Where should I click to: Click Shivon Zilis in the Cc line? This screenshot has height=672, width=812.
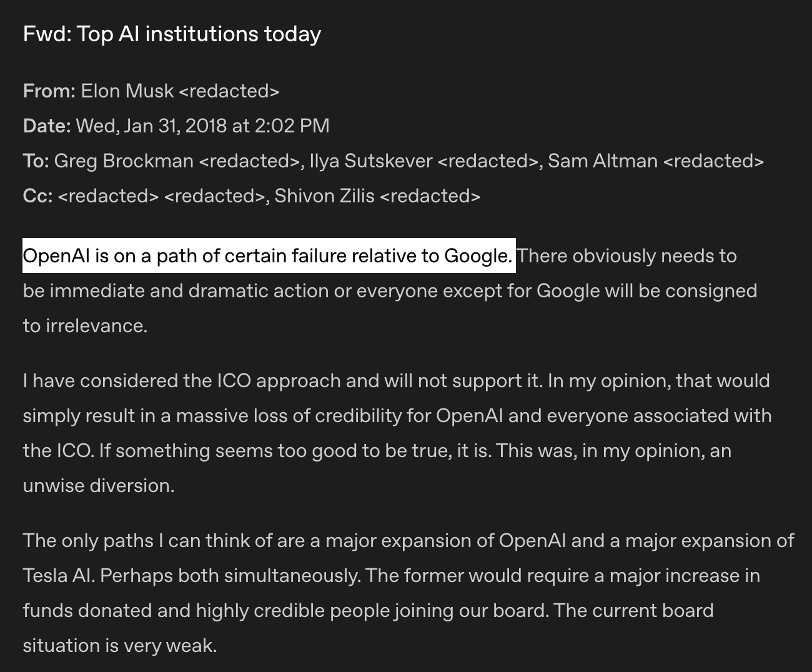324,196
